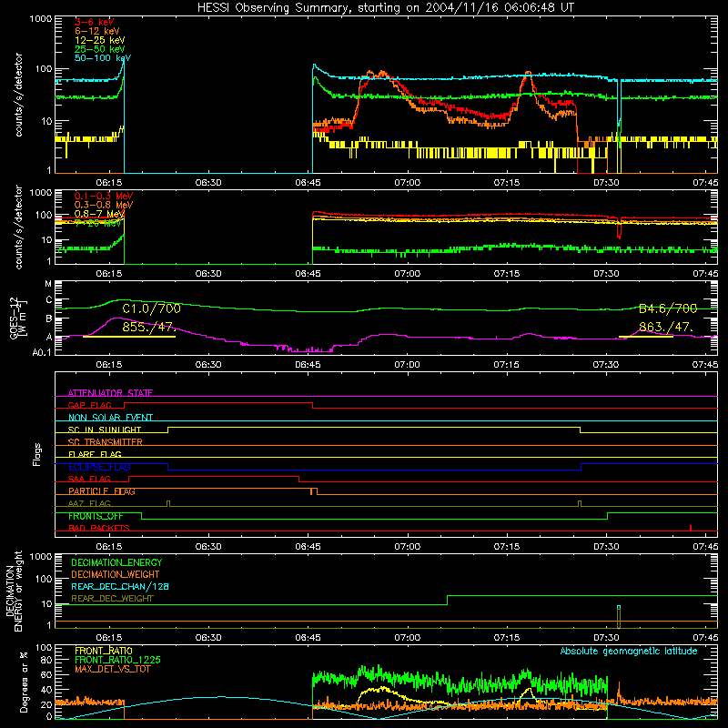Click the C1.0/700 flare annotation
Viewport: 728px width, 728px height.
151,308
